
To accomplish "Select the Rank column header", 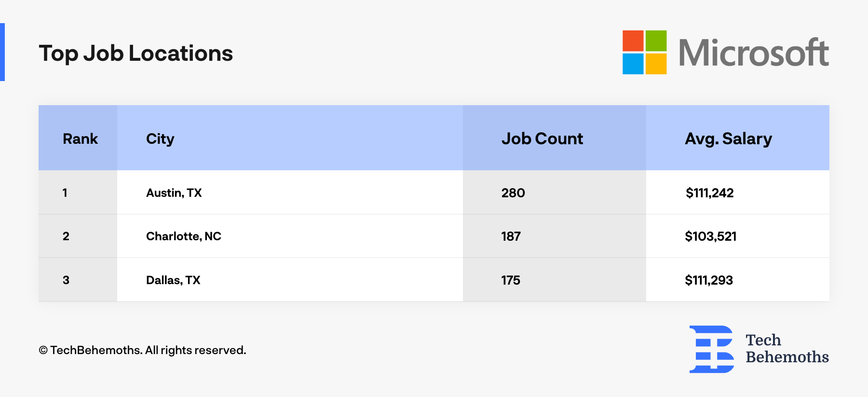I will click(80, 139).
